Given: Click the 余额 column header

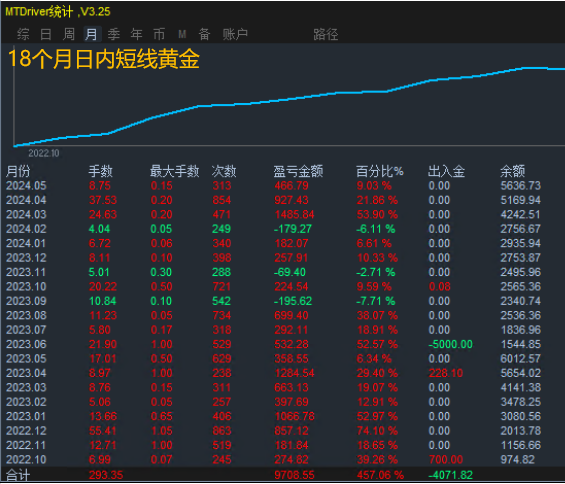Looking at the screenshot, I should [513, 171].
